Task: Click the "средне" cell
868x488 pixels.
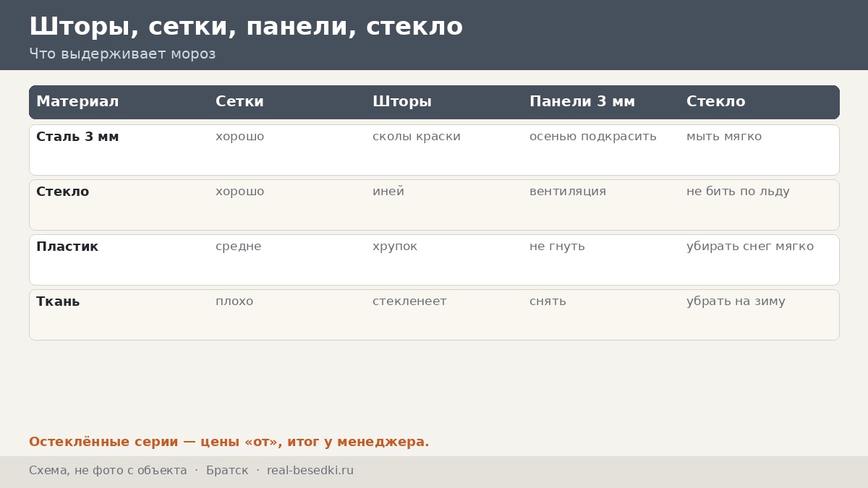Action: (239, 247)
